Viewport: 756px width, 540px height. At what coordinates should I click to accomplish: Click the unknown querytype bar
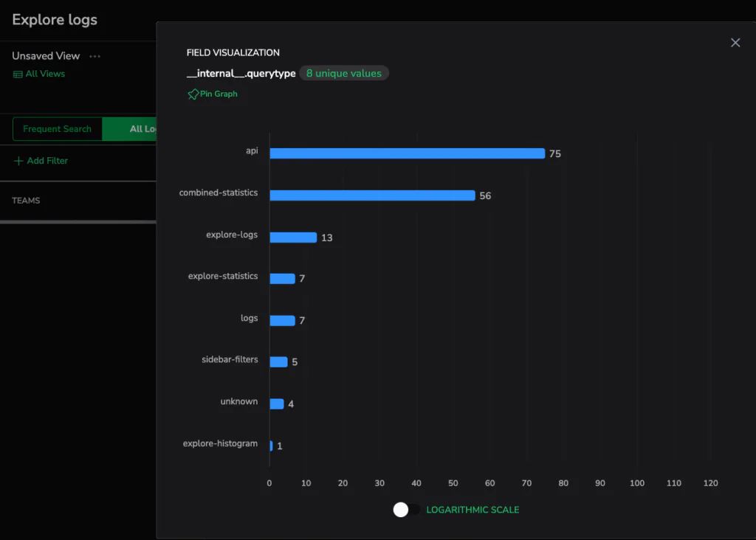[277, 404]
